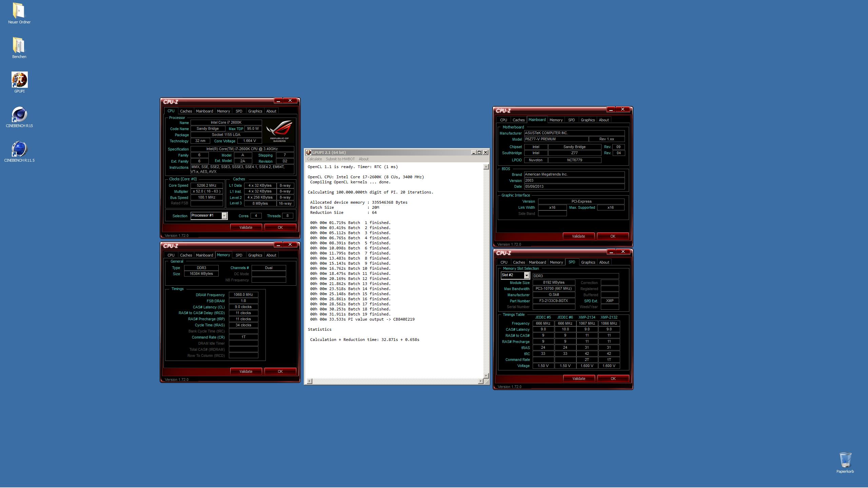868x488 pixels.
Task: Click the Republic of Gamers logo
Action: coord(279,131)
